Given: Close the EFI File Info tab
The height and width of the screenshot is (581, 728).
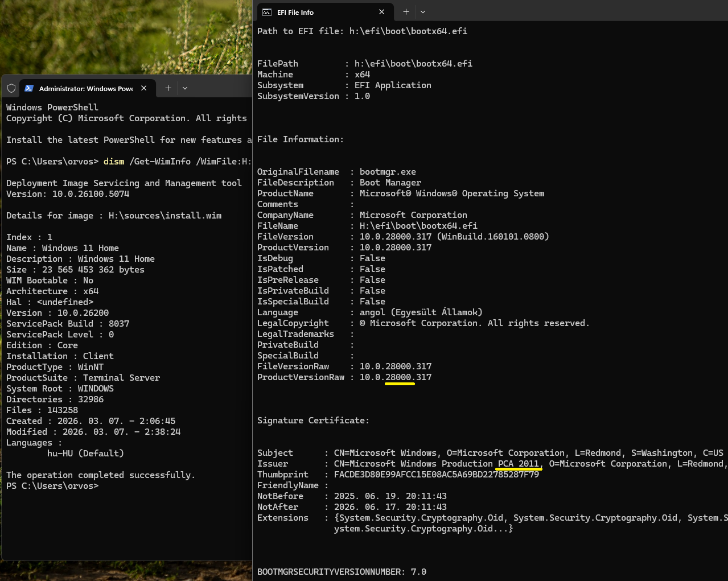Looking at the screenshot, I should click(381, 12).
